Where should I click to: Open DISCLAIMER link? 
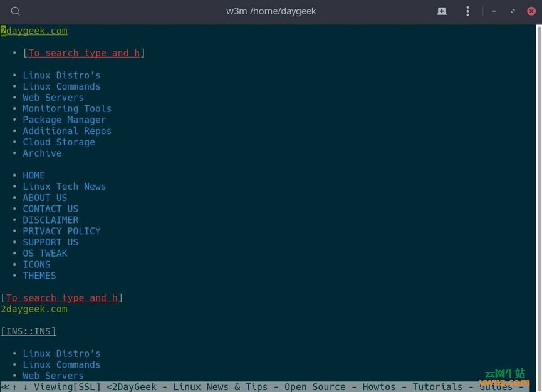point(51,220)
